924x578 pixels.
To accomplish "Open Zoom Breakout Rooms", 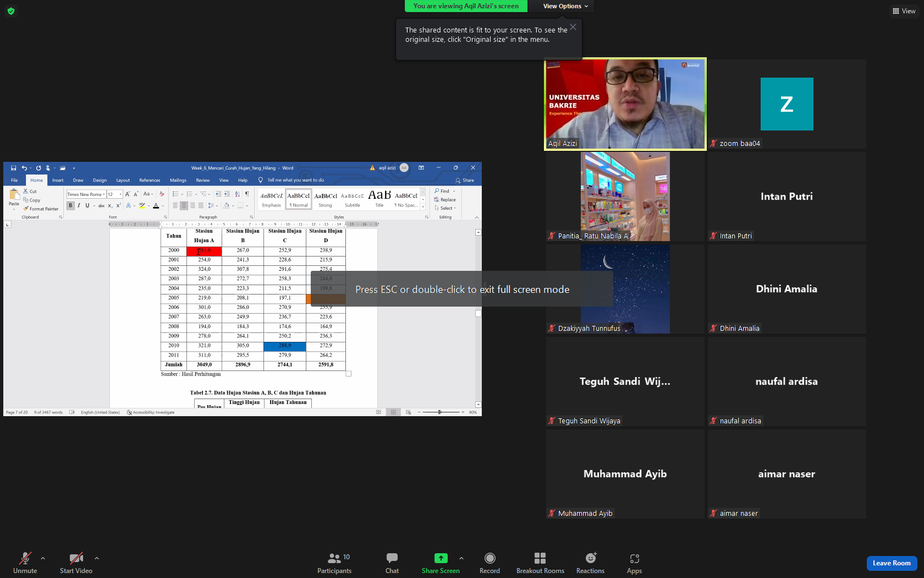I will point(540,563).
